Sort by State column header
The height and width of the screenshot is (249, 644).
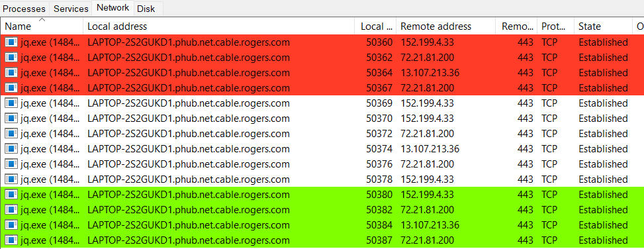pos(603,26)
